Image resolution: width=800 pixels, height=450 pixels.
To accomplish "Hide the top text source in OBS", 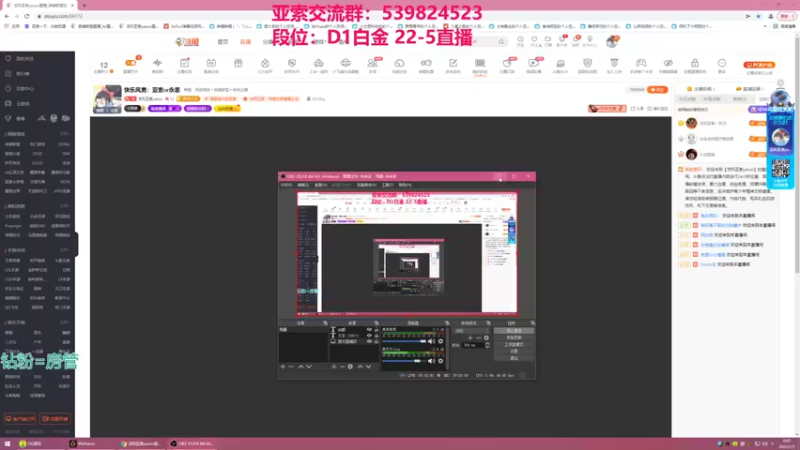I will (x=369, y=330).
